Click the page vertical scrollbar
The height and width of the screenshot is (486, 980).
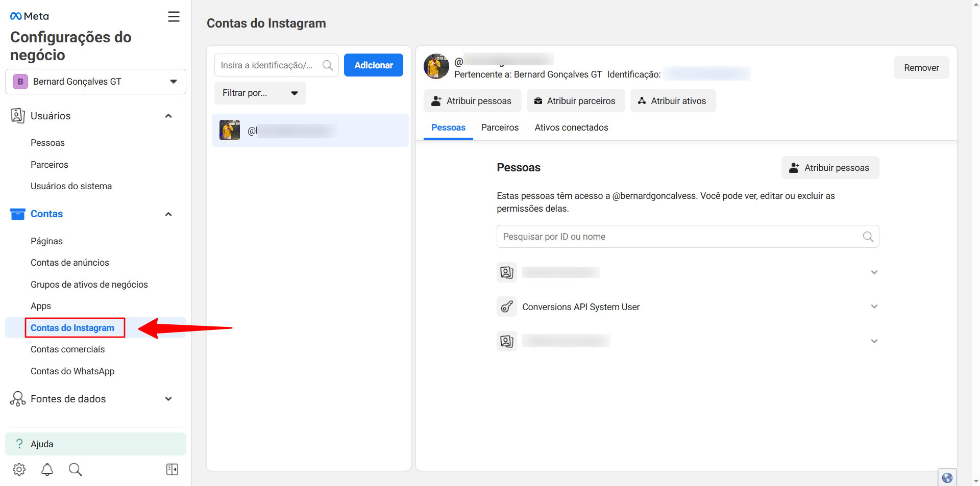coord(976,243)
